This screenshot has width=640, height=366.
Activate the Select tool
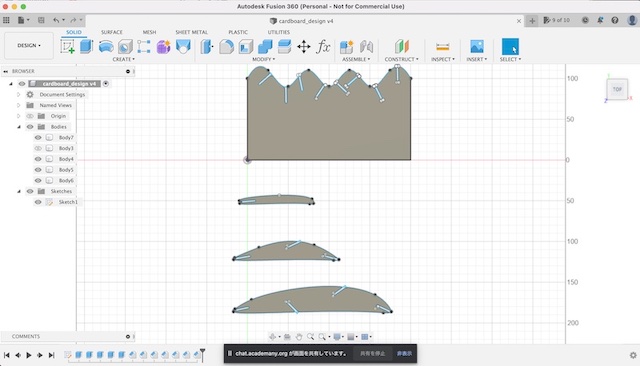click(x=510, y=47)
